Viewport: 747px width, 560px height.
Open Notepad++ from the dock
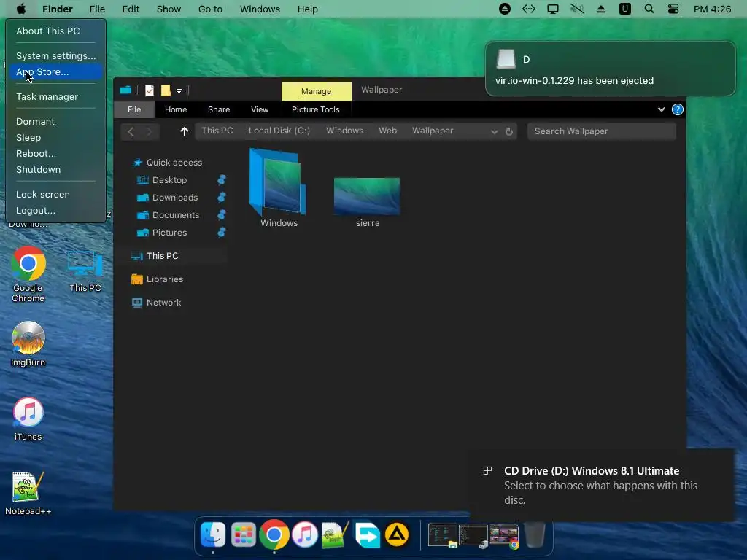point(336,534)
